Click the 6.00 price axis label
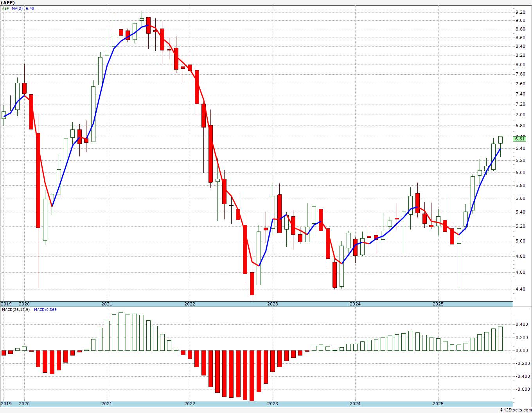Screen dimensions: 532x413 [520, 173]
